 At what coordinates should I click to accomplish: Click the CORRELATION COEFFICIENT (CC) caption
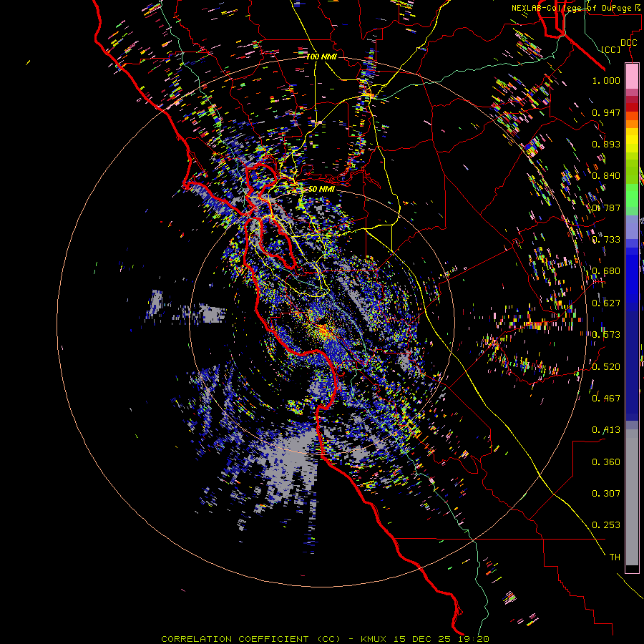(x=251, y=639)
